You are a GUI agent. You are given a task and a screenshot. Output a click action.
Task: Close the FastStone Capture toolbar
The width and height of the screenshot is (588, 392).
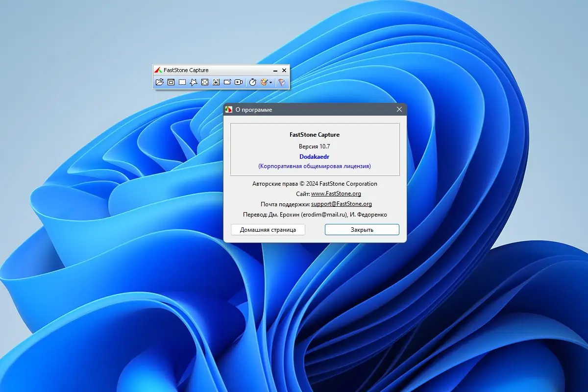pyautogui.click(x=284, y=71)
